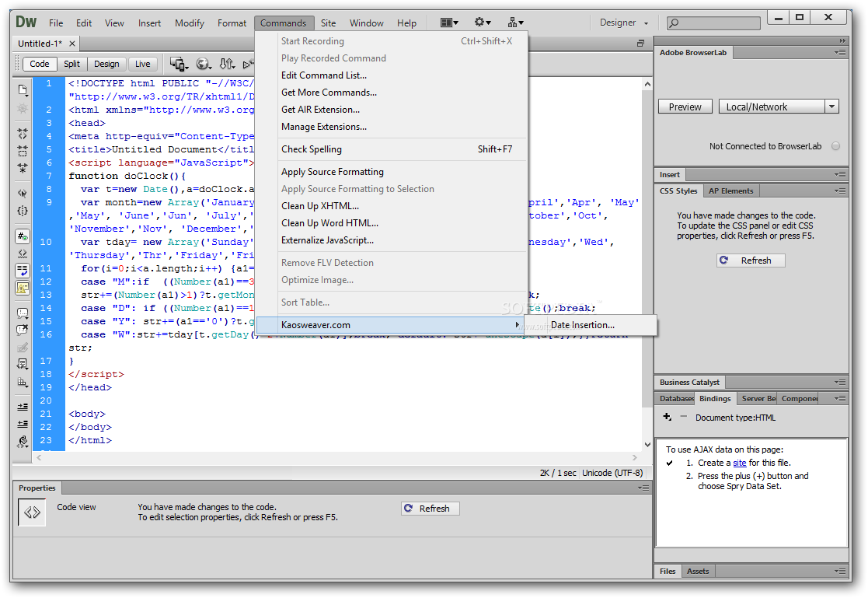Open Documents icon in coding toolbar
Viewport: 868px width, 598px height.
[x=23, y=90]
